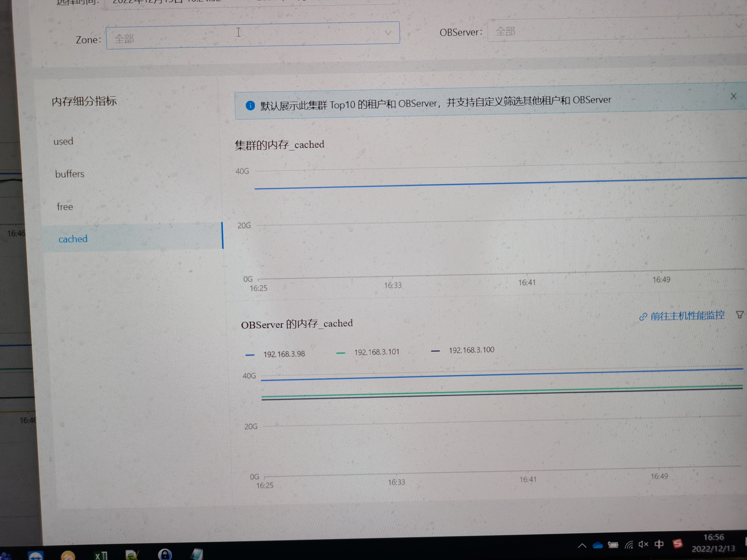
Task: Click the muted speaker volume icon
Action: (x=643, y=544)
